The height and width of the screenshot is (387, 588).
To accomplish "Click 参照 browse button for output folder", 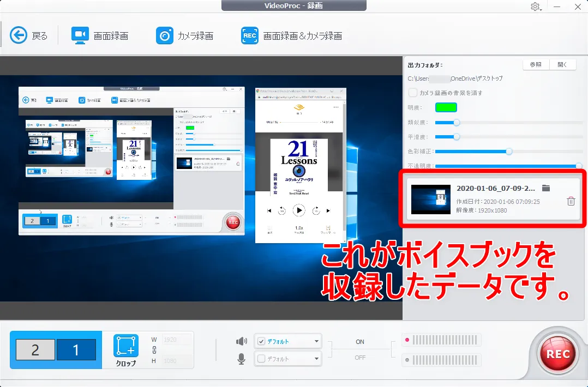I will tap(536, 64).
